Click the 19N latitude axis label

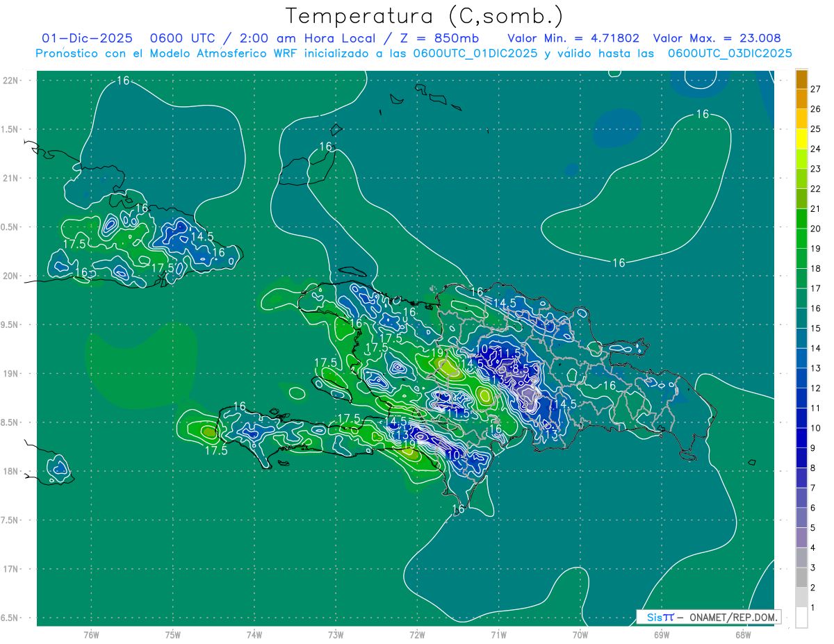click(x=12, y=374)
